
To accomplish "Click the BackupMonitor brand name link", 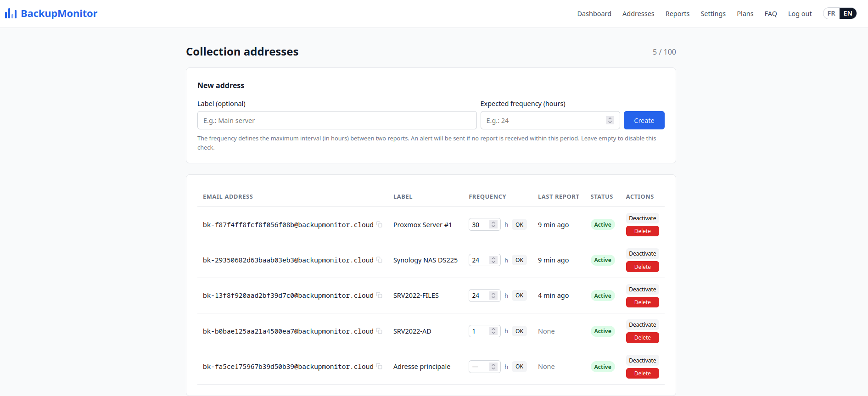I will click(59, 13).
